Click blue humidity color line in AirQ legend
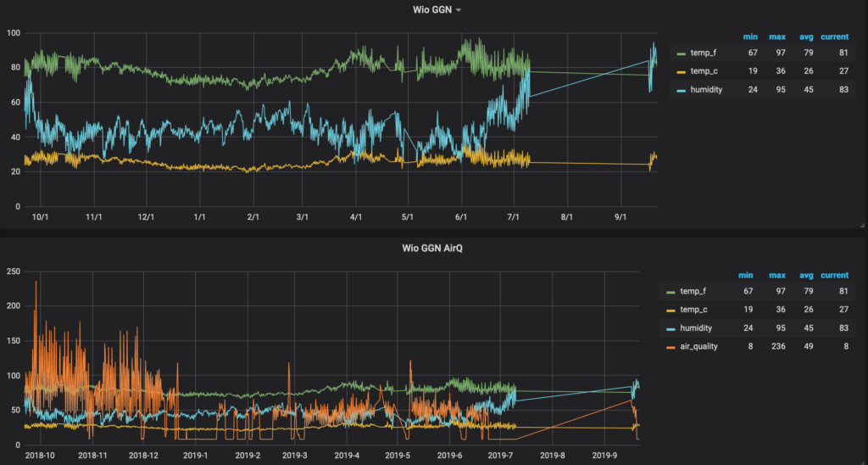The height and width of the screenshot is (465, 868). (670, 328)
